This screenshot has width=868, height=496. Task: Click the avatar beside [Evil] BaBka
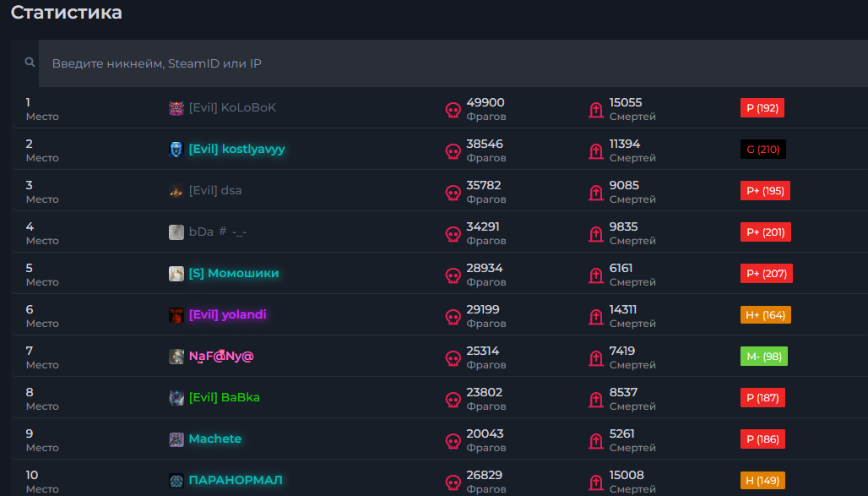[x=176, y=398]
